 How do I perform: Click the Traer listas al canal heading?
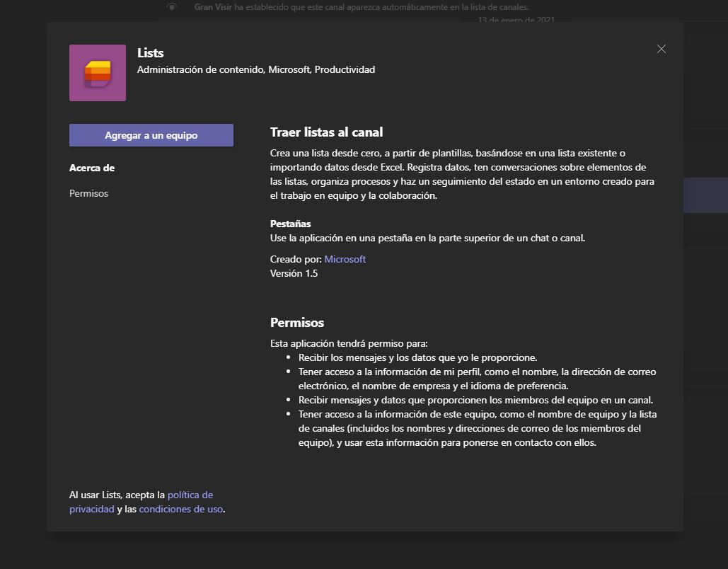326,132
